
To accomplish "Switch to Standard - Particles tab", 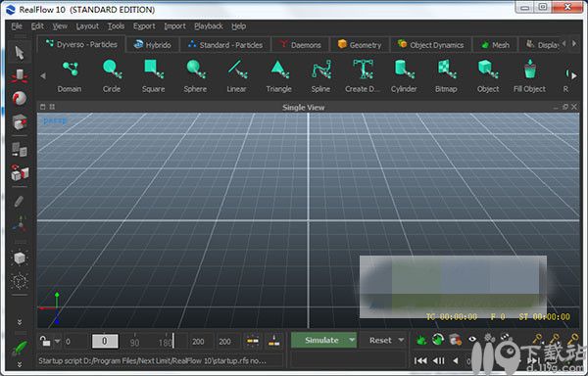I will 225,45.
